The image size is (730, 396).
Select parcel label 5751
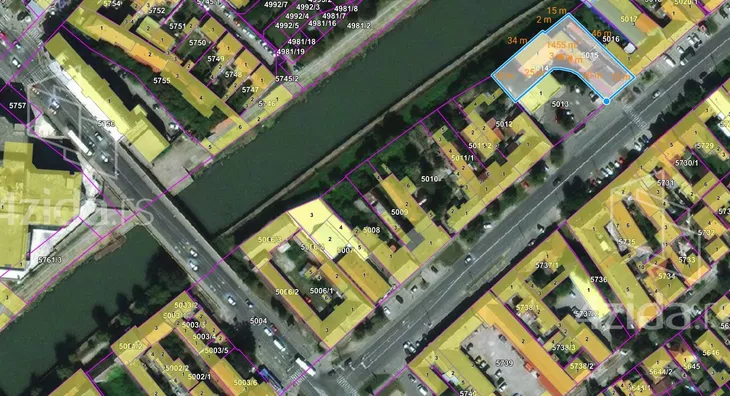(x=177, y=27)
